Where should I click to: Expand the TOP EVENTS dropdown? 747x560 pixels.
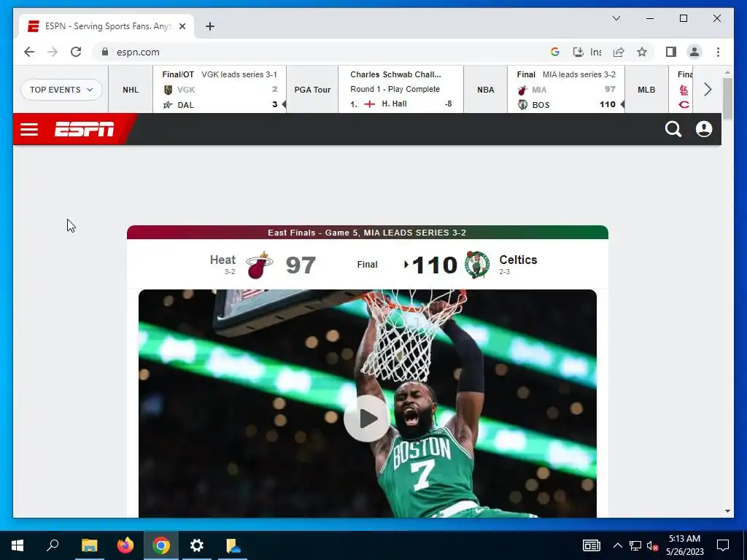pos(61,90)
